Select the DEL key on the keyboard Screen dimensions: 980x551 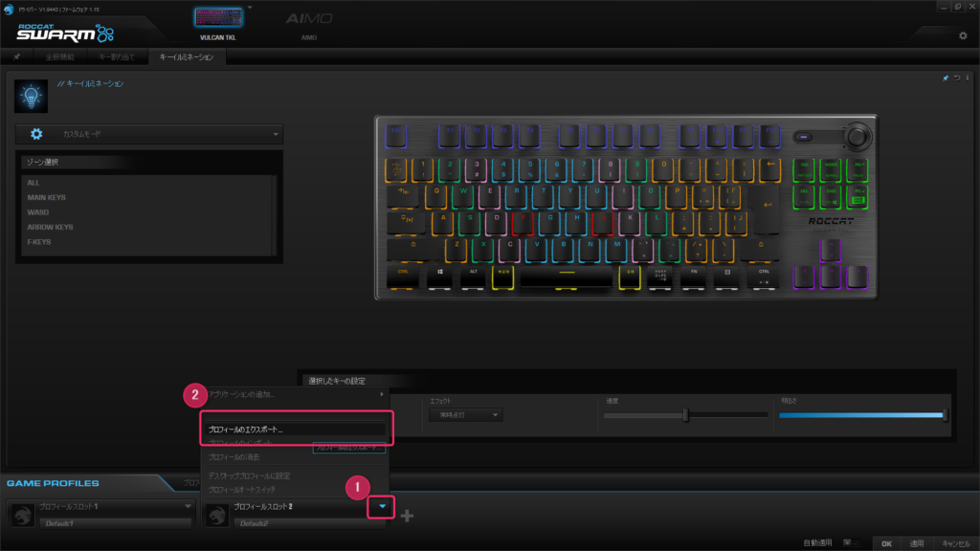click(x=804, y=196)
